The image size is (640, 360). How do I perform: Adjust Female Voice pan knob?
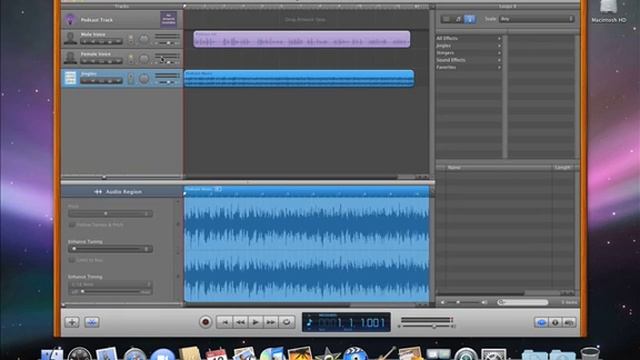tap(144, 59)
